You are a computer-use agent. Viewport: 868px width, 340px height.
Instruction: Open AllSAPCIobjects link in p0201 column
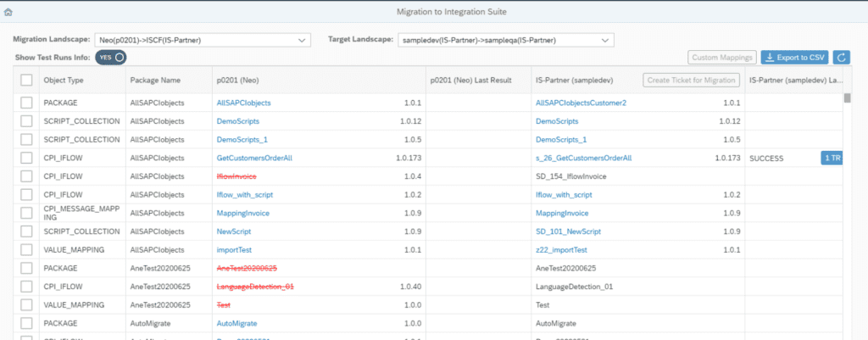click(243, 103)
